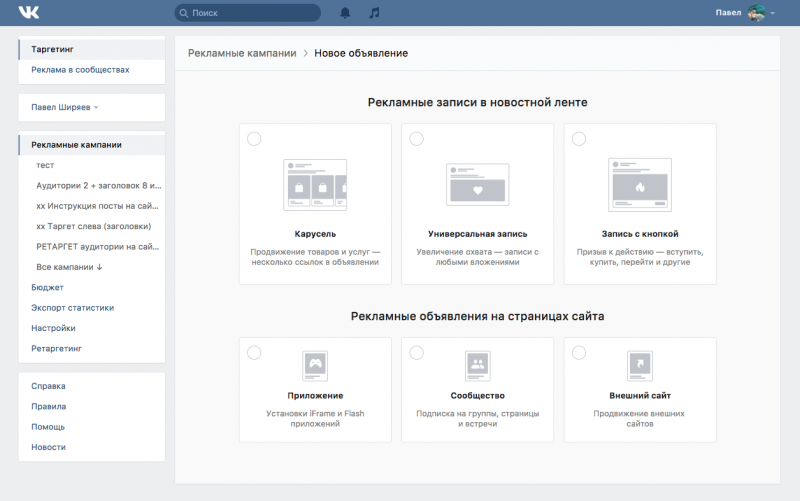Viewport: 800px width, 501px height.
Task: Open the Справка link
Action: tap(48, 386)
